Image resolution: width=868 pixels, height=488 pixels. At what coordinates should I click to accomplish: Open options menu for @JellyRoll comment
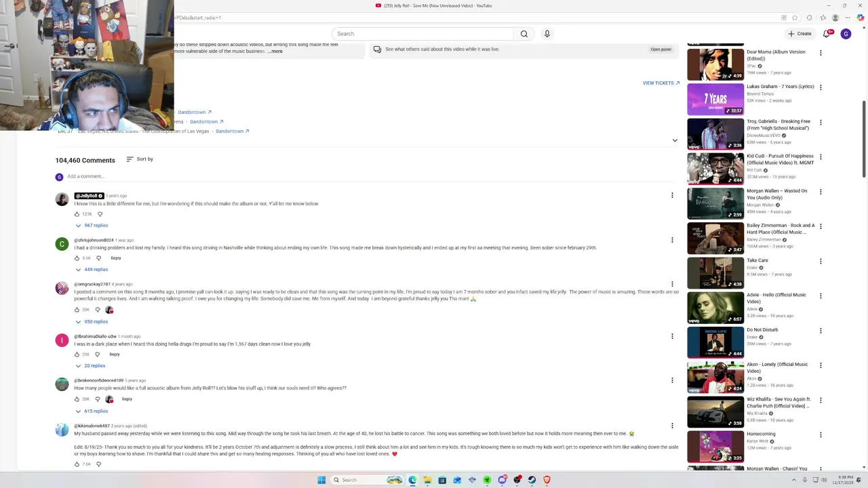[672, 195]
